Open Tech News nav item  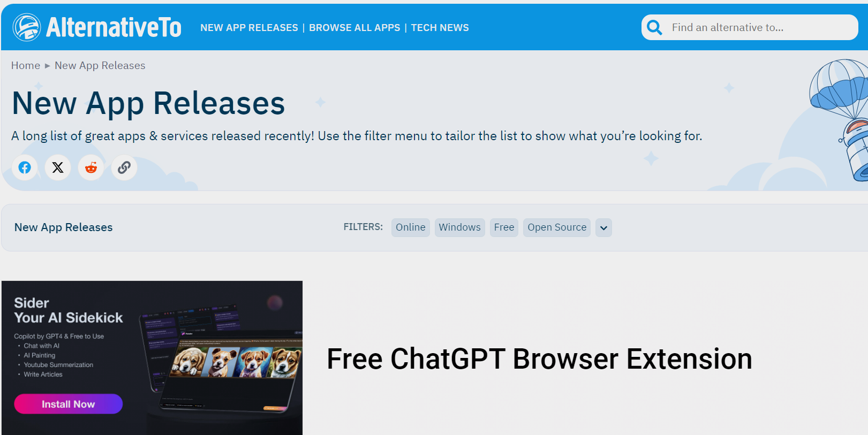pyautogui.click(x=440, y=28)
